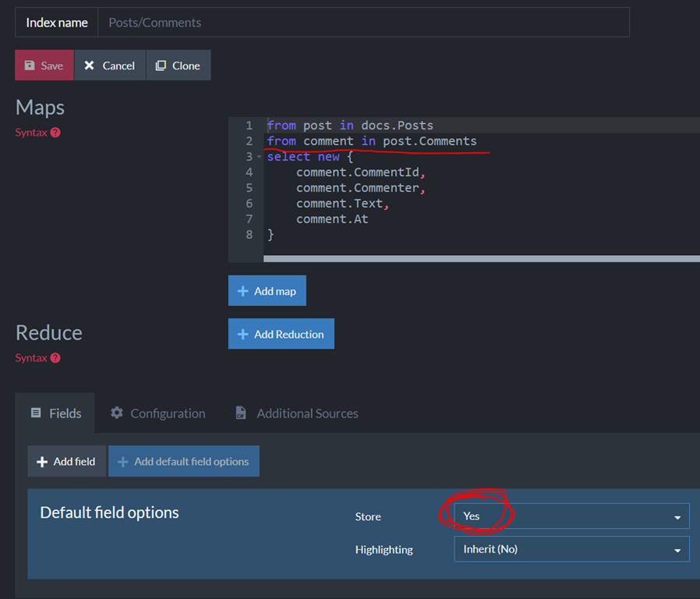
Task: Open the Highlighting dropdown Inherit (No)
Action: click(x=571, y=549)
